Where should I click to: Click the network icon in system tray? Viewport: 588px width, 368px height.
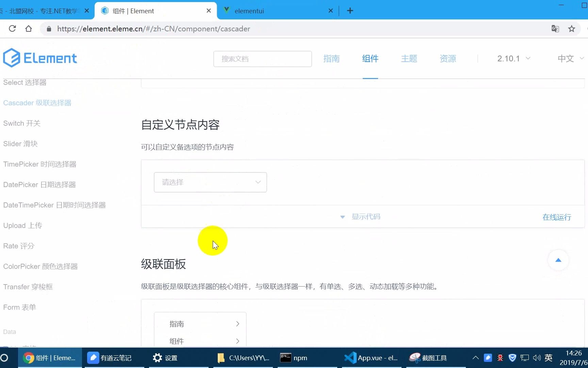tap(524, 358)
